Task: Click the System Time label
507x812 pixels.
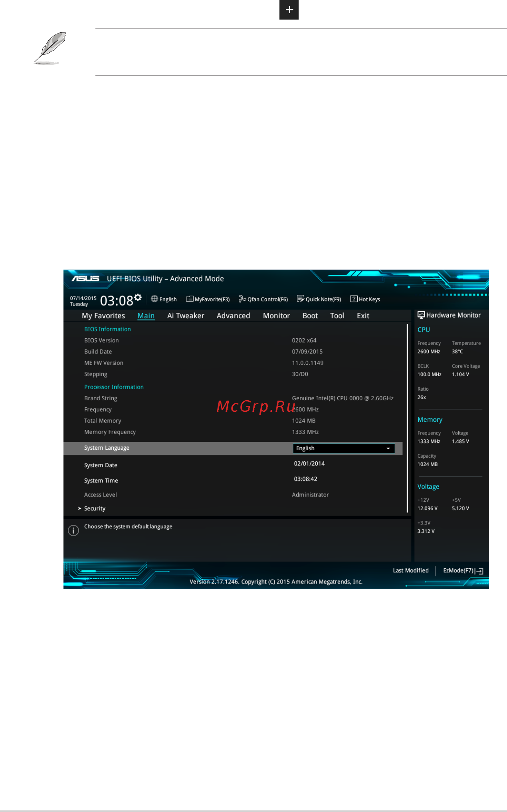Action: [x=101, y=480]
